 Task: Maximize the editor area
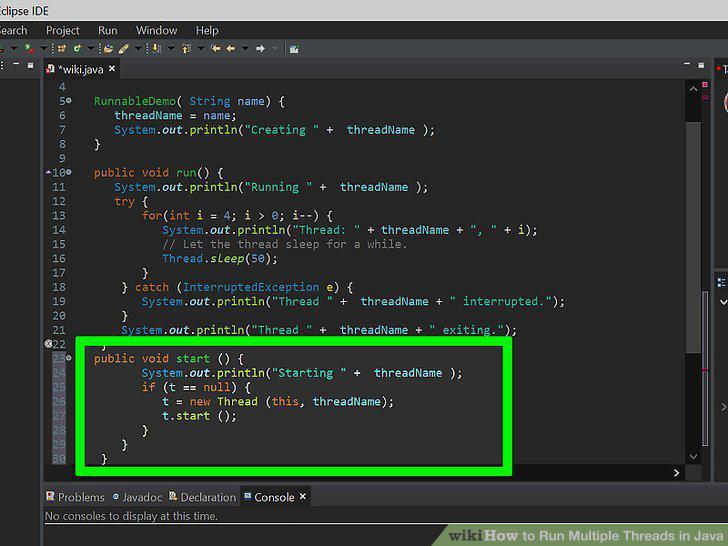pyautogui.click(x=701, y=65)
